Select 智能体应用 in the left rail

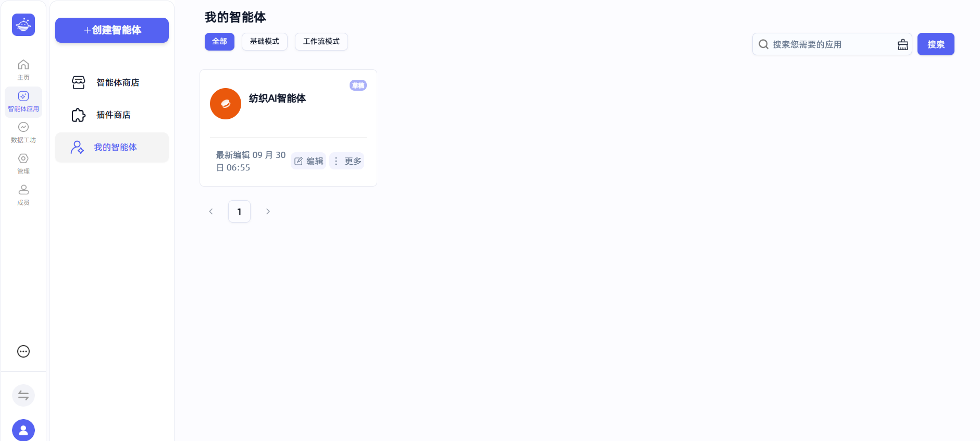(23, 102)
